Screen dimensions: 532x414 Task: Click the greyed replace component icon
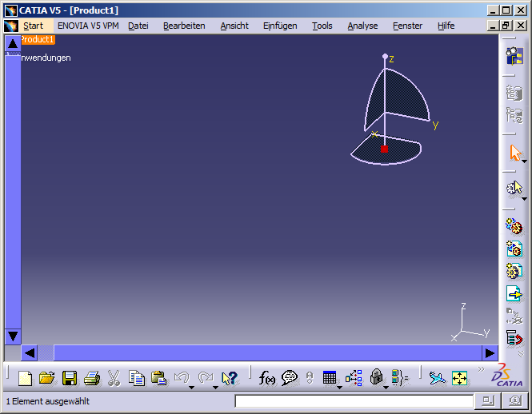514,316
